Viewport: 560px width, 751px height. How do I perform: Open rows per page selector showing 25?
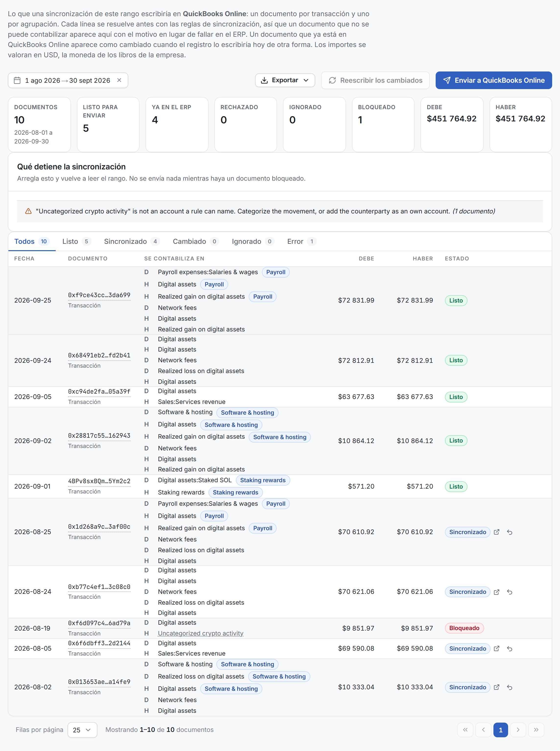[x=82, y=730]
